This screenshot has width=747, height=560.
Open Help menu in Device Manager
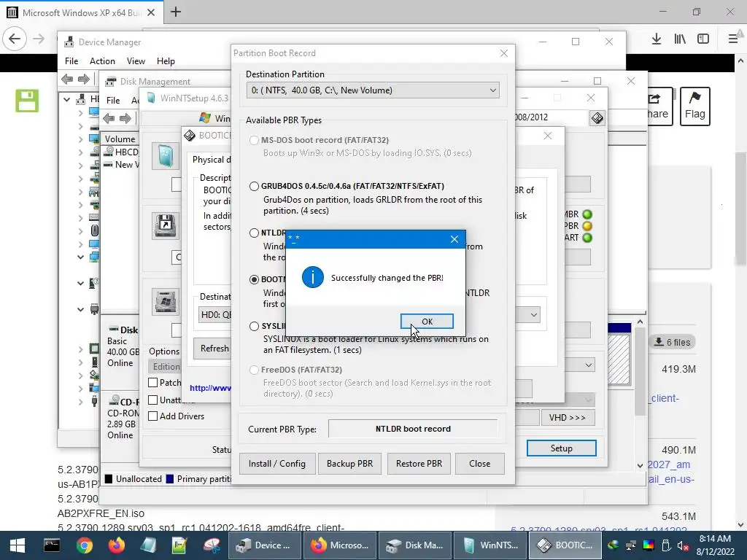click(x=166, y=61)
